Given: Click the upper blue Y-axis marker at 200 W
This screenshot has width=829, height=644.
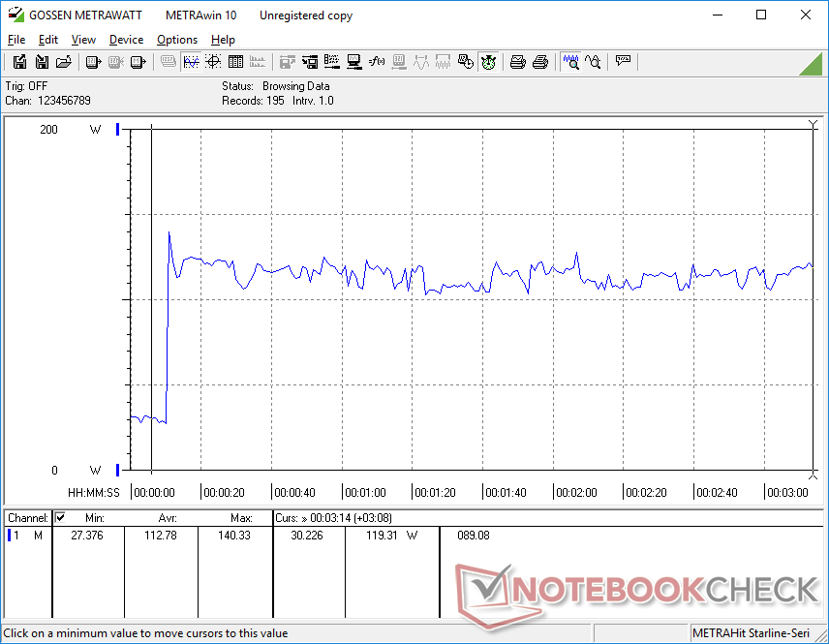Looking at the screenshot, I should [118, 129].
